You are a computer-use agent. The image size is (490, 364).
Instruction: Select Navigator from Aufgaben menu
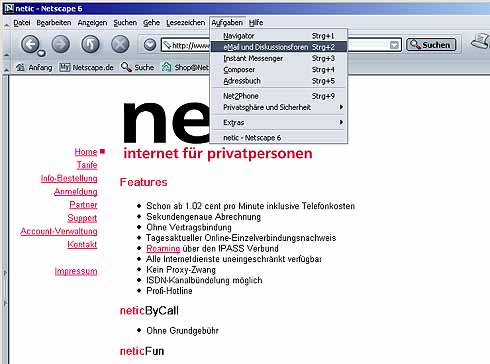[279, 36]
